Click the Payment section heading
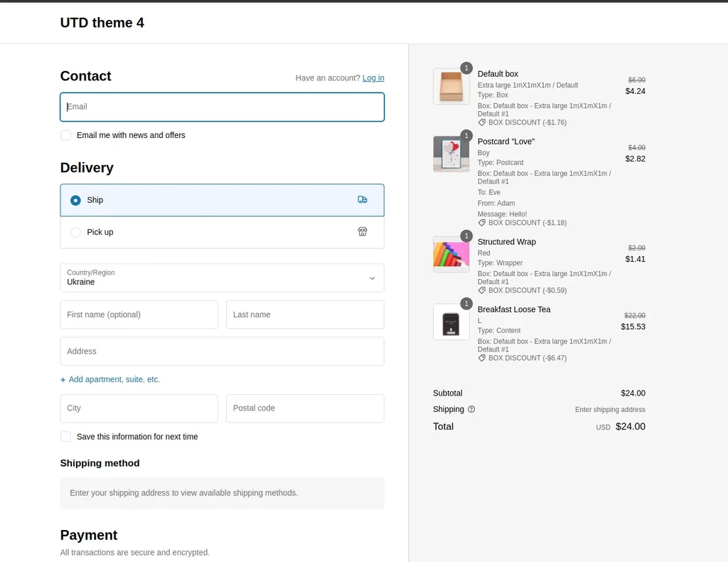The height and width of the screenshot is (562, 728). [x=89, y=535]
